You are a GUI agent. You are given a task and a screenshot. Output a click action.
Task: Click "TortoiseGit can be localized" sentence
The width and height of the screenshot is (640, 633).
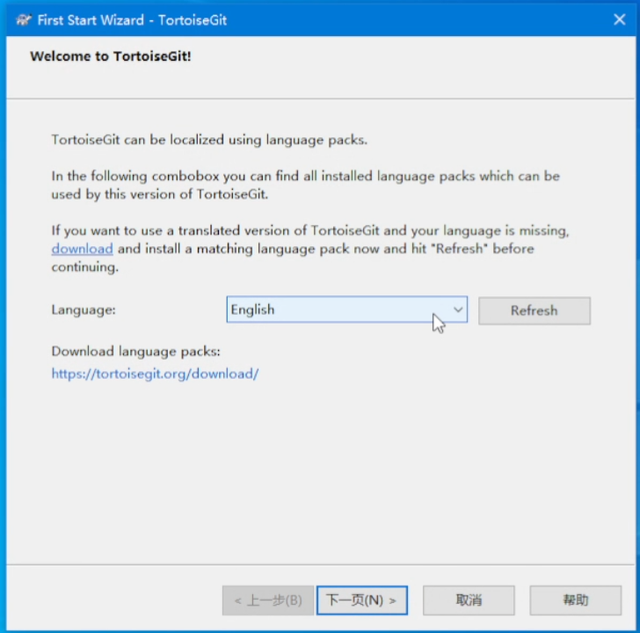(x=209, y=140)
